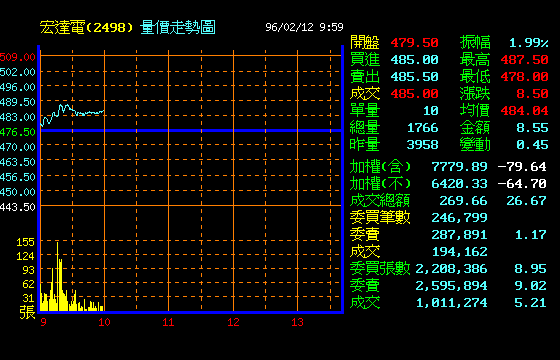The width and height of the screenshot is (560, 360).
Task: Click the 漲跌 label
Action: pyautogui.click(x=475, y=94)
